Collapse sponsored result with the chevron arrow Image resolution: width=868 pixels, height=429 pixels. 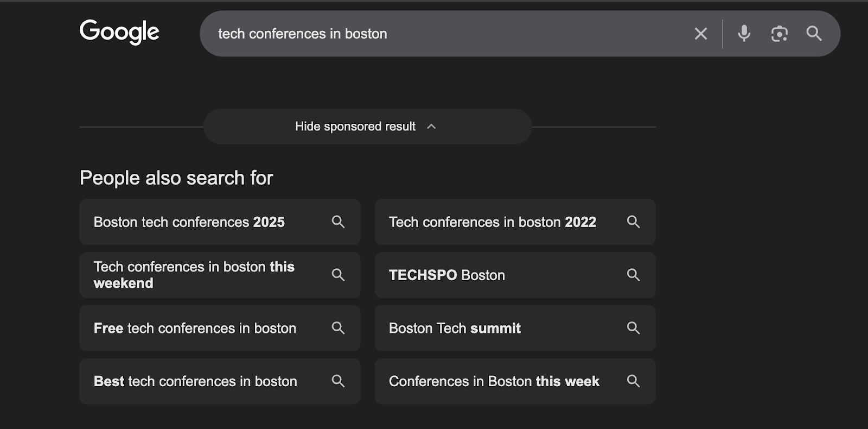click(x=431, y=127)
